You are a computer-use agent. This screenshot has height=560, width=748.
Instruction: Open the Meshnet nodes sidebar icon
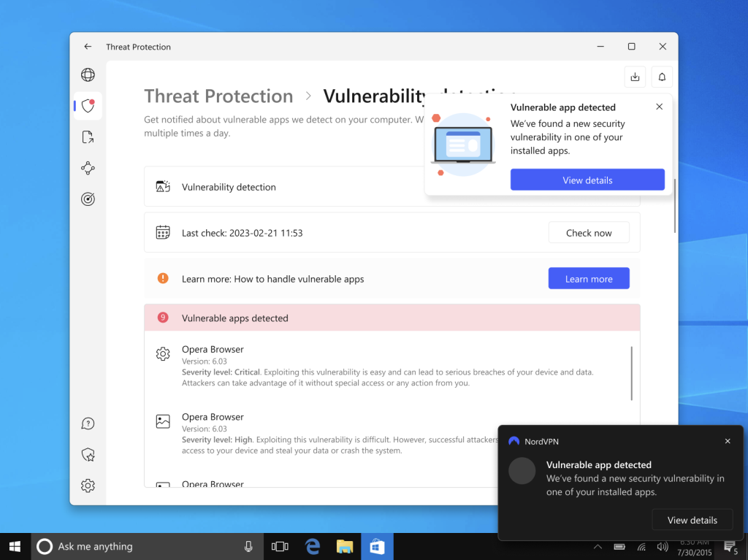pos(88,168)
